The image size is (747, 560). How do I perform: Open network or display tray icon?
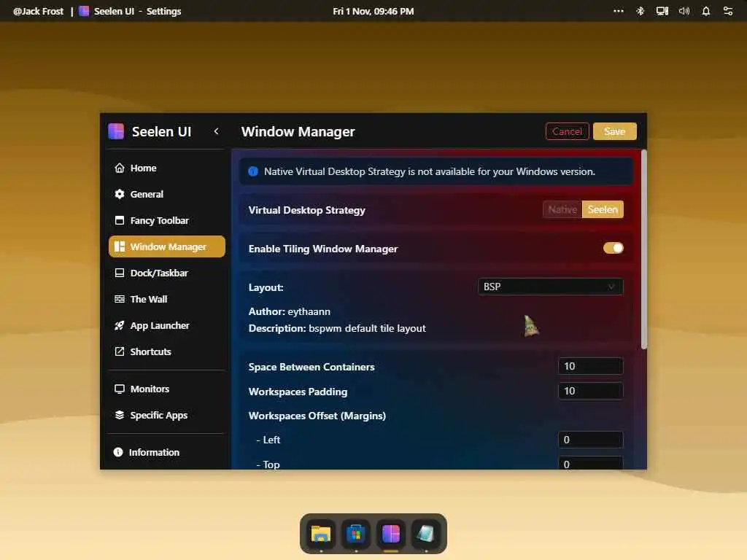(x=662, y=11)
